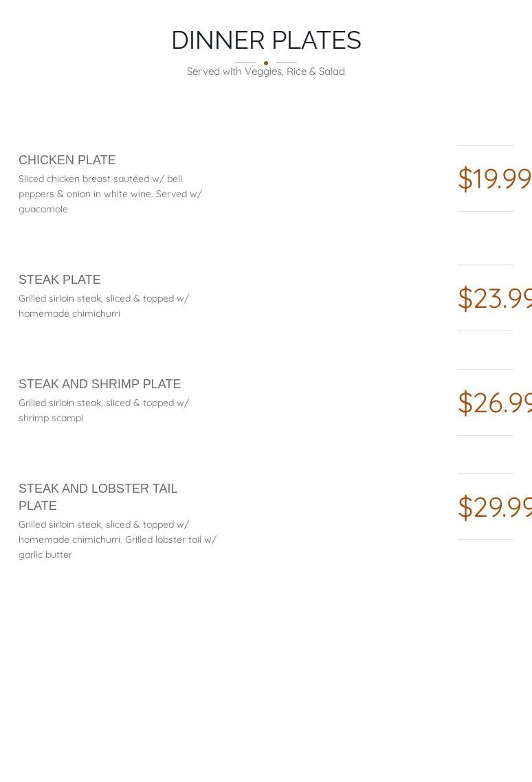Select the $23.99 price
Viewport: 532px width, 782px height.
pos(494,298)
